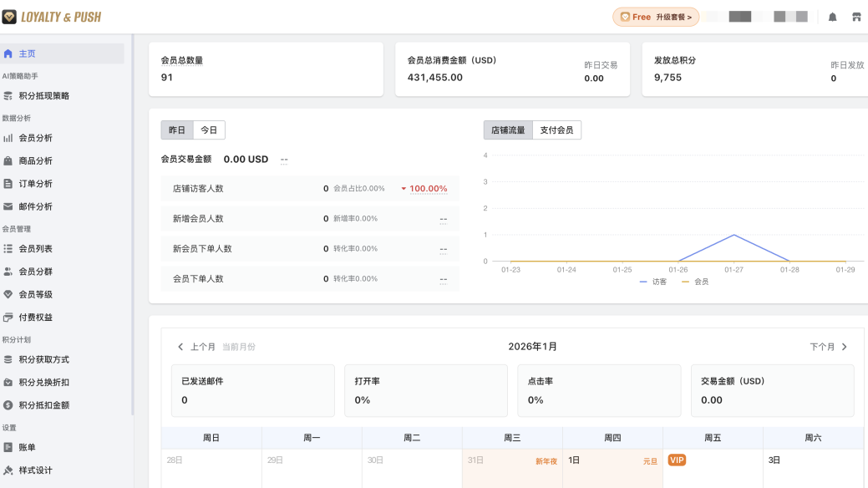Click the VIP marker on January 2nd
The height and width of the screenshot is (488, 868).
[x=676, y=460]
